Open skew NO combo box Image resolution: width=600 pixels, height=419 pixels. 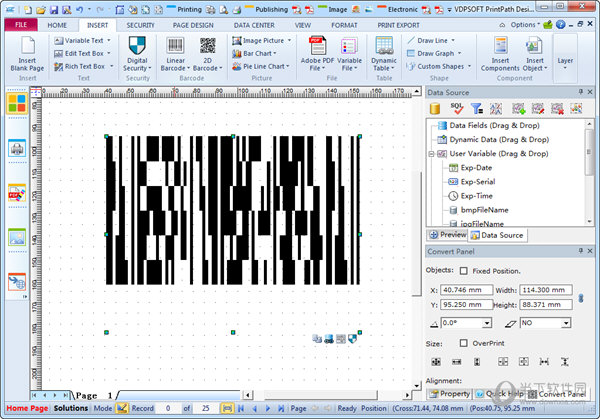coord(545,323)
